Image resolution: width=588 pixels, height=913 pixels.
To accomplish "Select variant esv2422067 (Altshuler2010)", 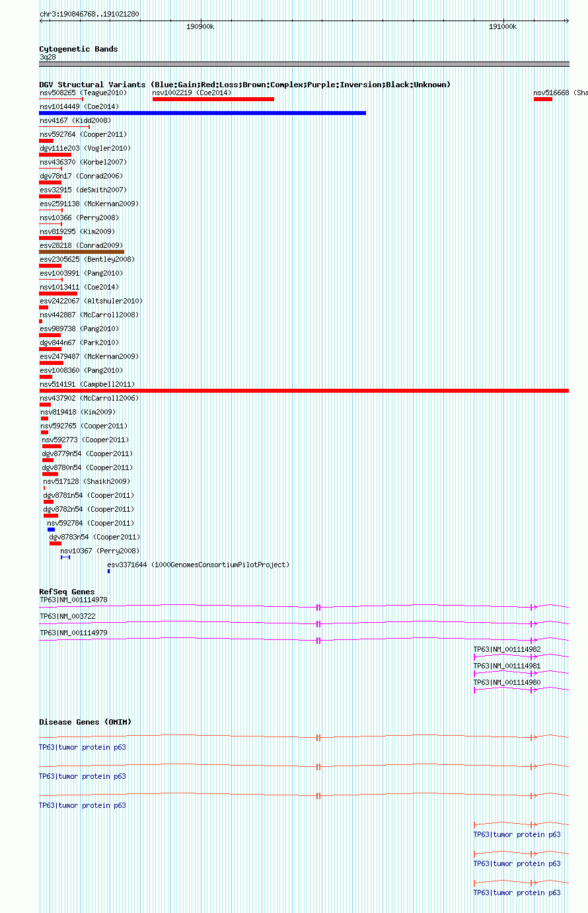I will click(91, 301).
